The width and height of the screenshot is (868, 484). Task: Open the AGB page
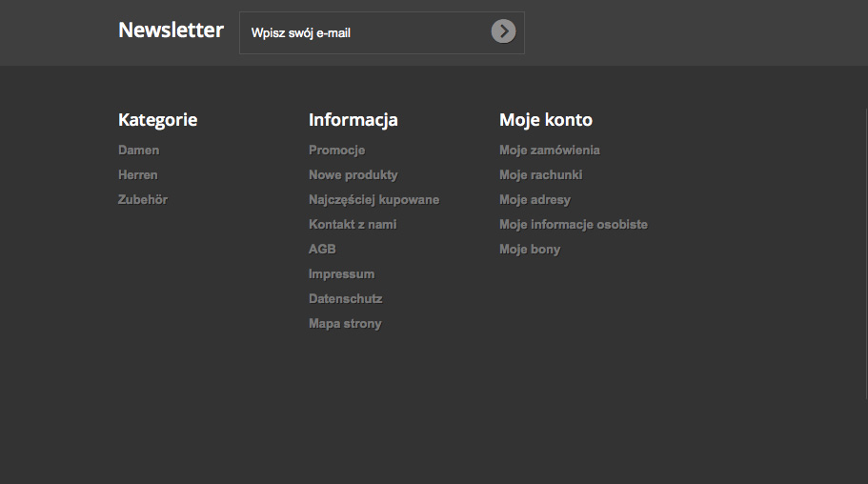click(x=322, y=250)
